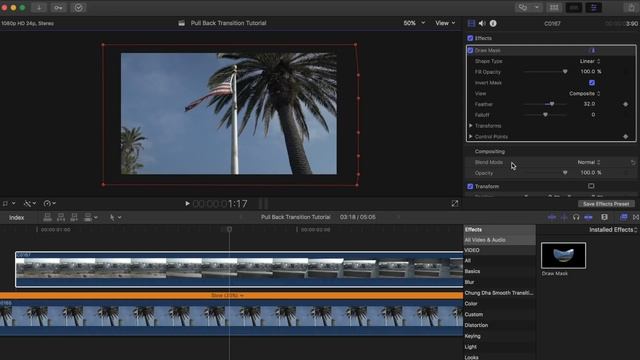Append clip to storyline icon
640x360 pixels.
pyautogui.click(x=74, y=217)
